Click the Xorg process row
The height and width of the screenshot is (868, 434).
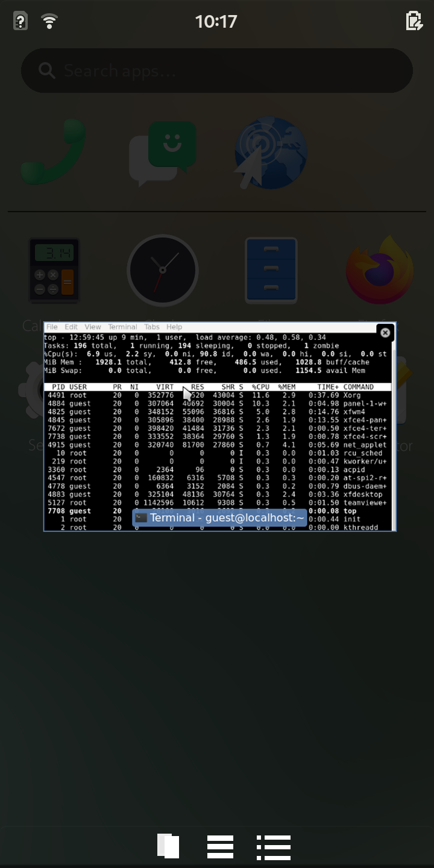point(218,395)
